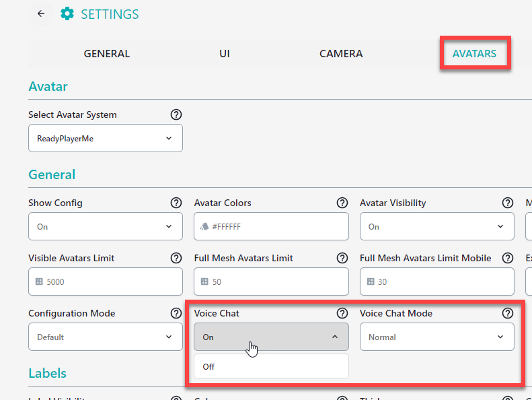The image size is (532, 400).
Task: Click the color palette icon in Avatar Colors
Action: [x=204, y=227]
